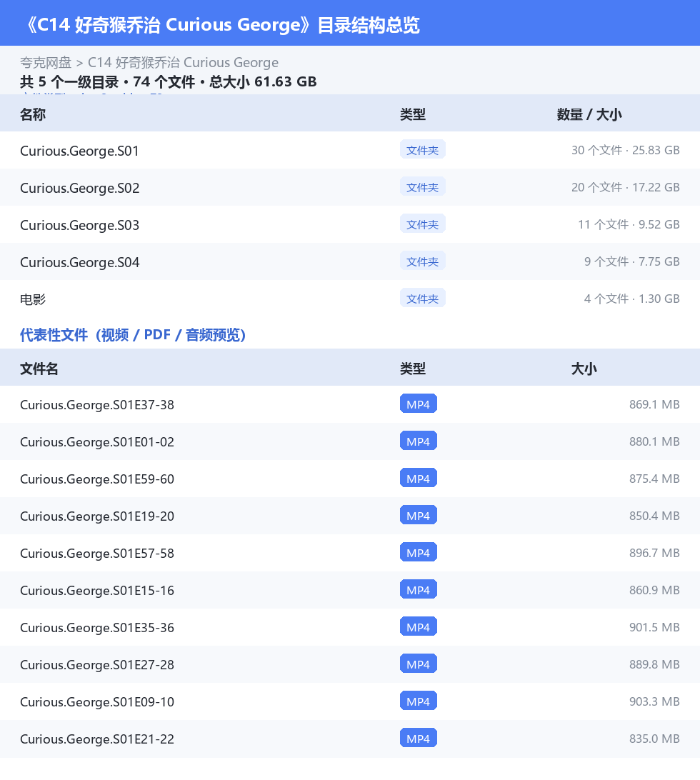Click the 类型 header in folder table
Screen dimensions: 700x780
(x=413, y=114)
